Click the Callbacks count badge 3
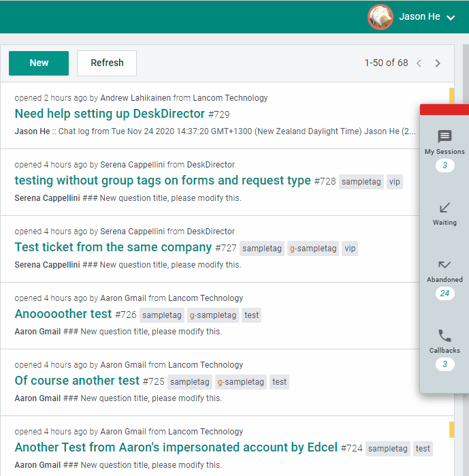This screenshot has width=469, height=476. 444,364
